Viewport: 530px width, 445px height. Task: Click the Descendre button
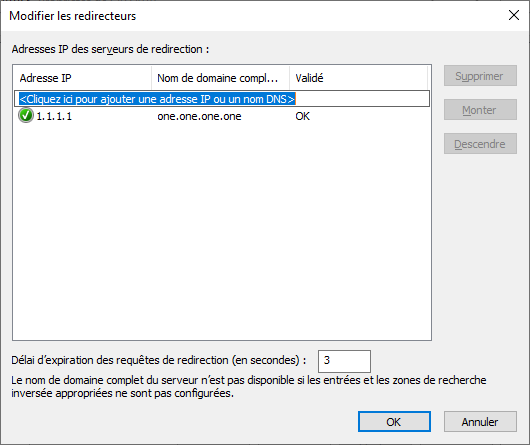[x=480, y=144]
